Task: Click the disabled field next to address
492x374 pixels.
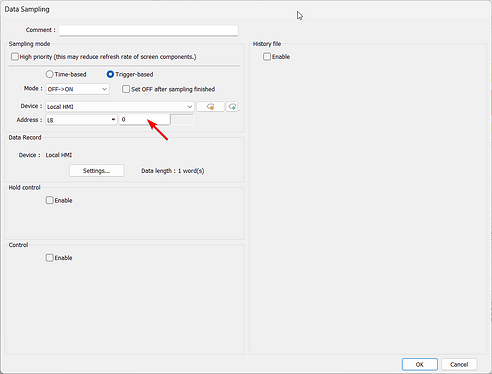Action: point(182,120)
